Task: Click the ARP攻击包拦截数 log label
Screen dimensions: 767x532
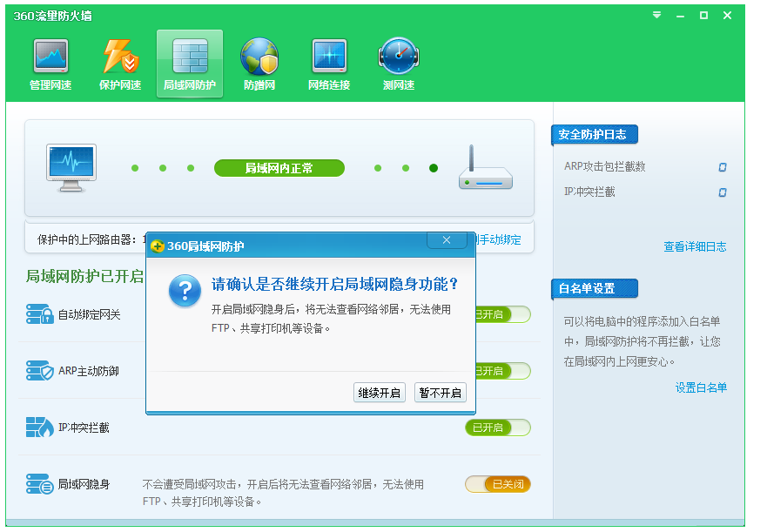Action: [x=604, y=166]
